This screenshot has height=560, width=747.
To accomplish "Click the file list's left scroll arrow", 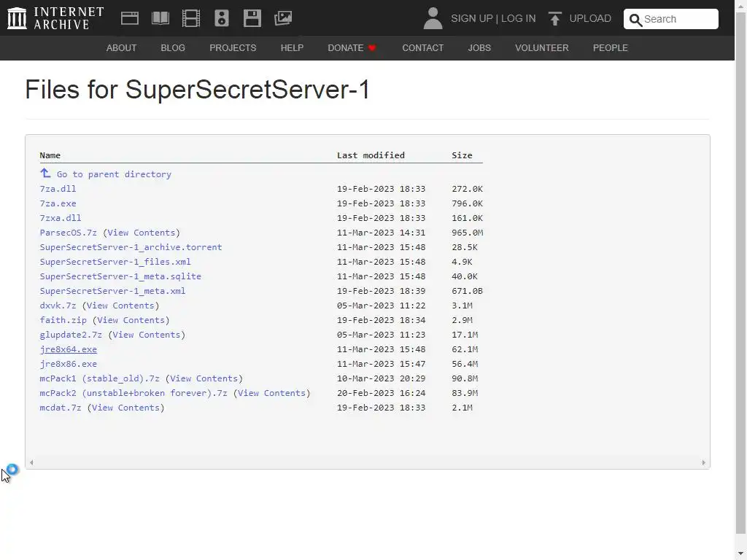I will pos(31,462).
